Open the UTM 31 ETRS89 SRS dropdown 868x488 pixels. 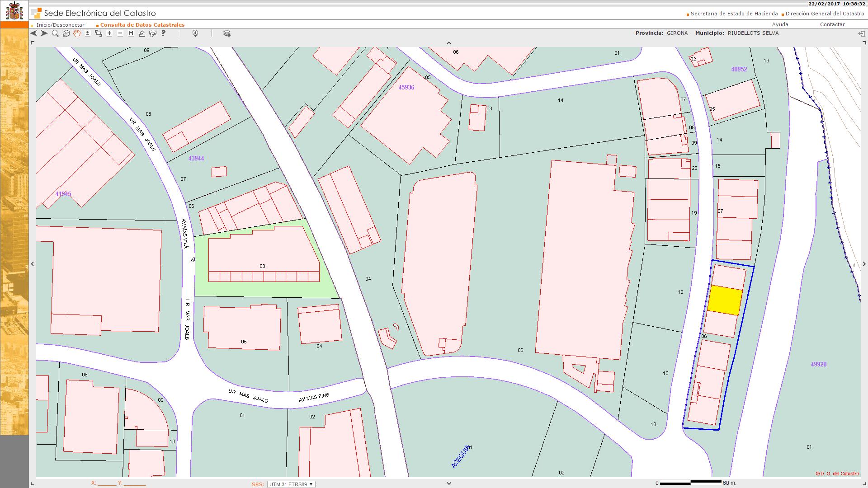(291, 484)
